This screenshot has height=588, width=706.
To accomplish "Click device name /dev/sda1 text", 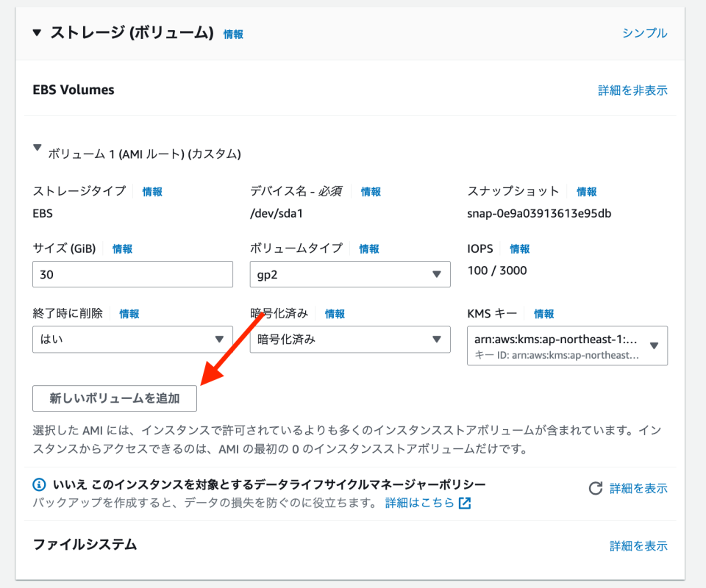I will click(x=277, y=213).
